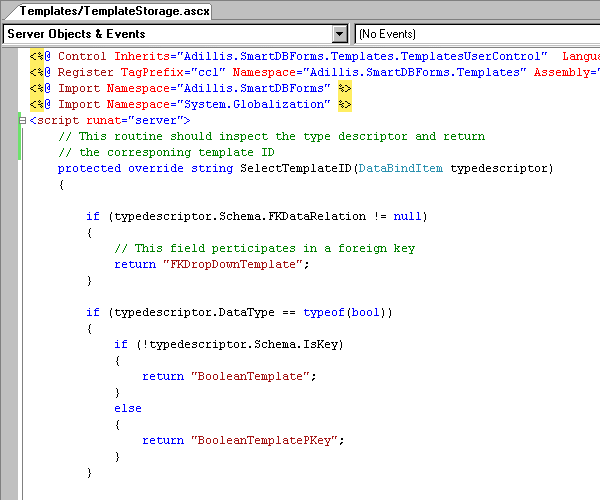Click Import Namespace="System.Globalization" line

[191, 104]
